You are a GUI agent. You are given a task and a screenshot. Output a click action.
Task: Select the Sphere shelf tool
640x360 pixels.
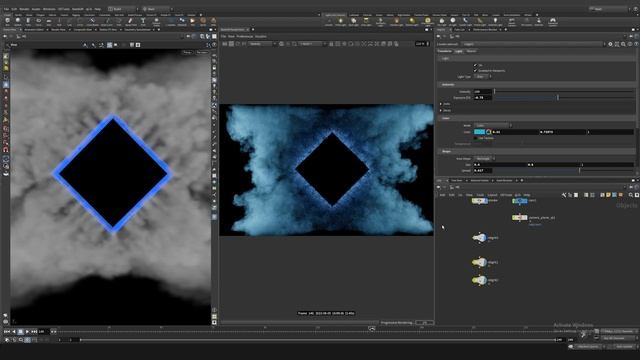point(18,21)
